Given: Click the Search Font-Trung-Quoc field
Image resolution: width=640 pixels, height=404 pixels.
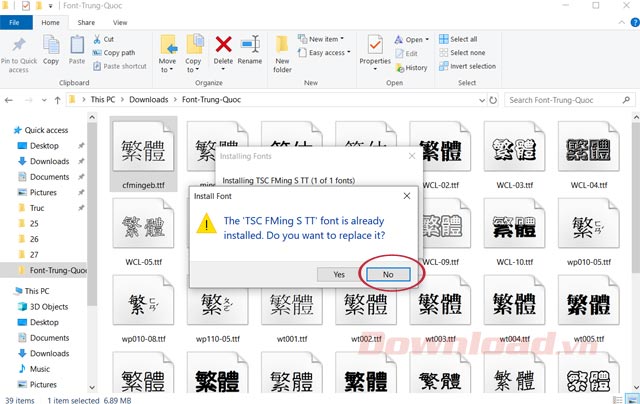Looking at the screenshot, I should pos(570,100).
